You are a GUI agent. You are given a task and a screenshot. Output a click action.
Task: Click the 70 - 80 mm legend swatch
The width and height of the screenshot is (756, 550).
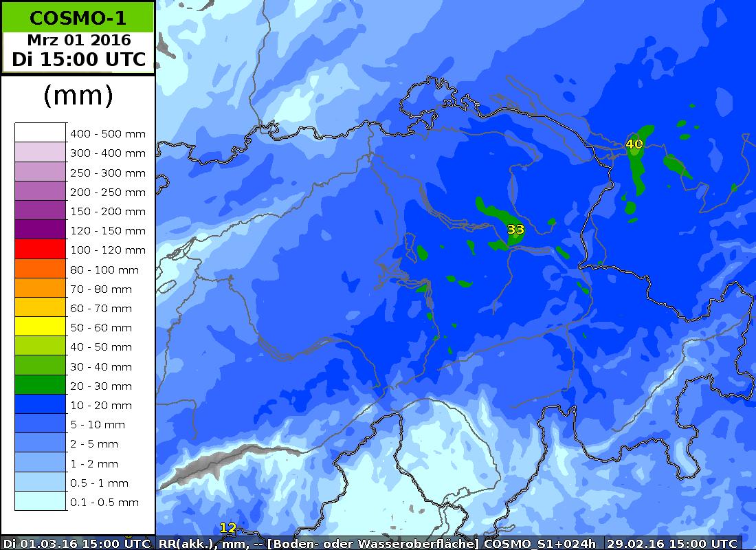[41, 287]
